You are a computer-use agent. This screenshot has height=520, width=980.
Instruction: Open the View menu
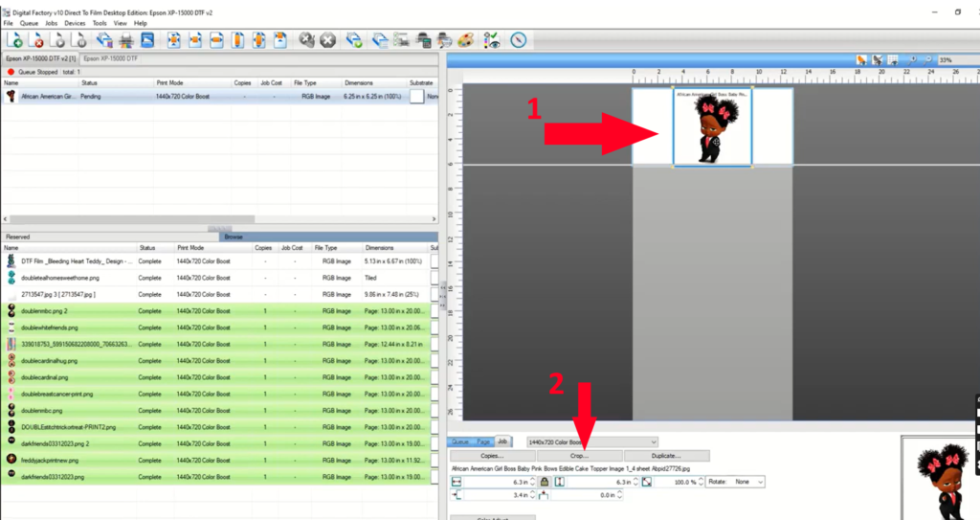121,23
